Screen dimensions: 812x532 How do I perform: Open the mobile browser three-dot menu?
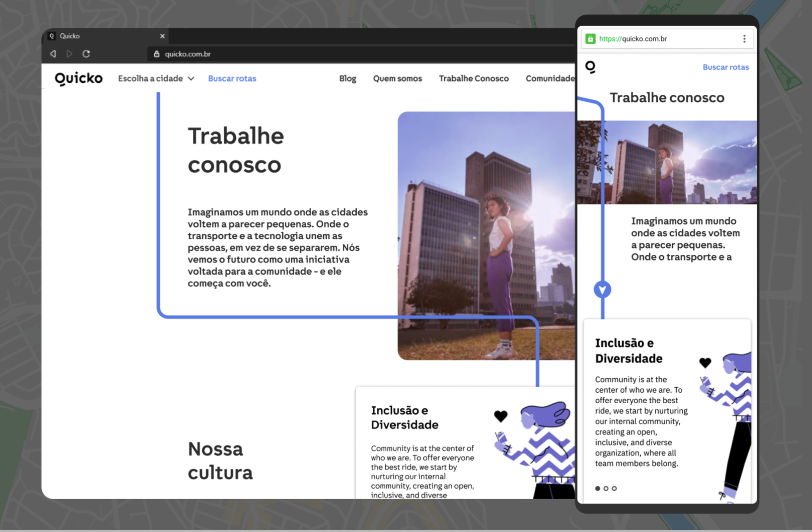744,39
